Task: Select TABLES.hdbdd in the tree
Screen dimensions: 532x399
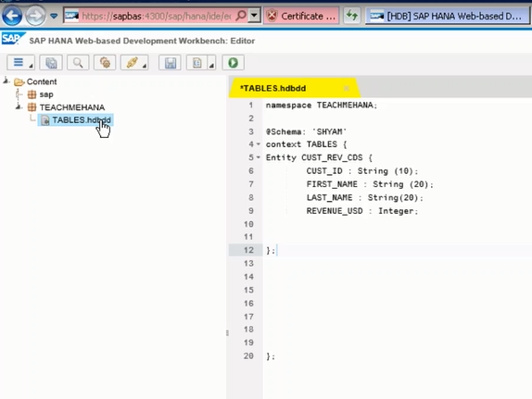Action: [x=81, y=120]
